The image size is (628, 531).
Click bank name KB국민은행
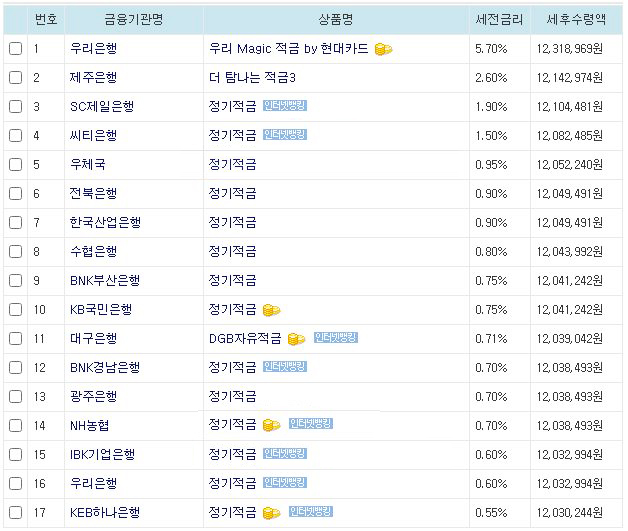tap(101, 310)
